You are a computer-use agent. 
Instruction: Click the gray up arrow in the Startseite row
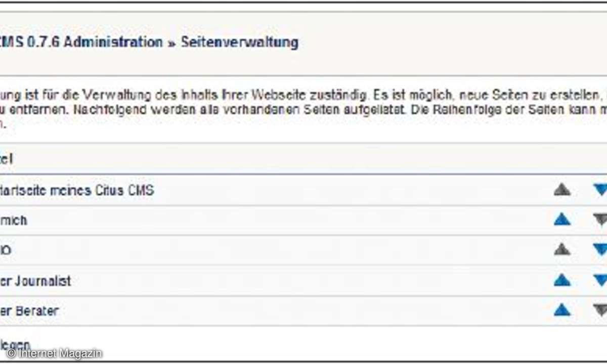[562, 190]
